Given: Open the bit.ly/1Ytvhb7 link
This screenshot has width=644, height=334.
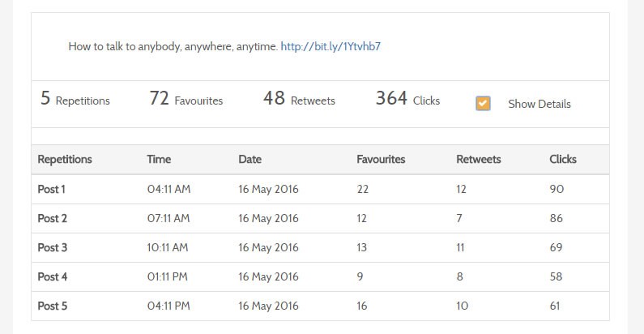Looking at the screenshot, I should tap(331, 46).
